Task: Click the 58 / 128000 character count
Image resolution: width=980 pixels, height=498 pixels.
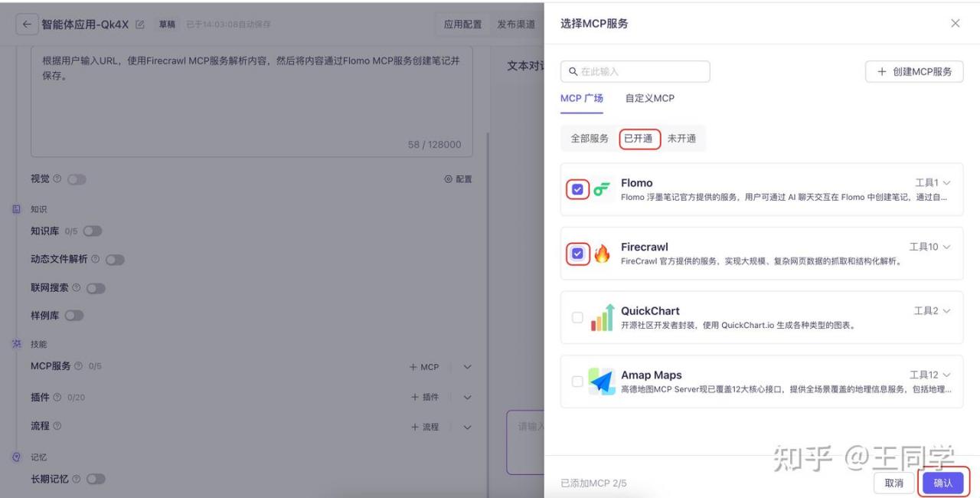Action: click(x=435, y=145)
